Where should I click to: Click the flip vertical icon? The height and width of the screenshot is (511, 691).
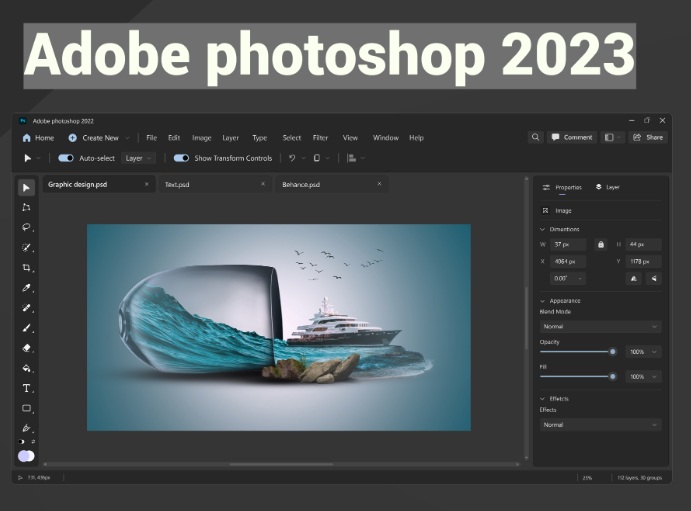pyautogui.click(x=654, y=278)
